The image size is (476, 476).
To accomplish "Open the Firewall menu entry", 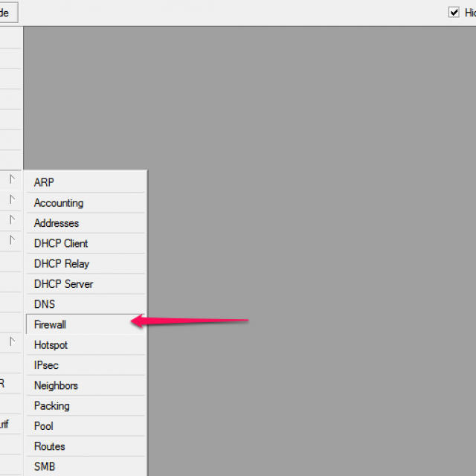I will point(51,325).
